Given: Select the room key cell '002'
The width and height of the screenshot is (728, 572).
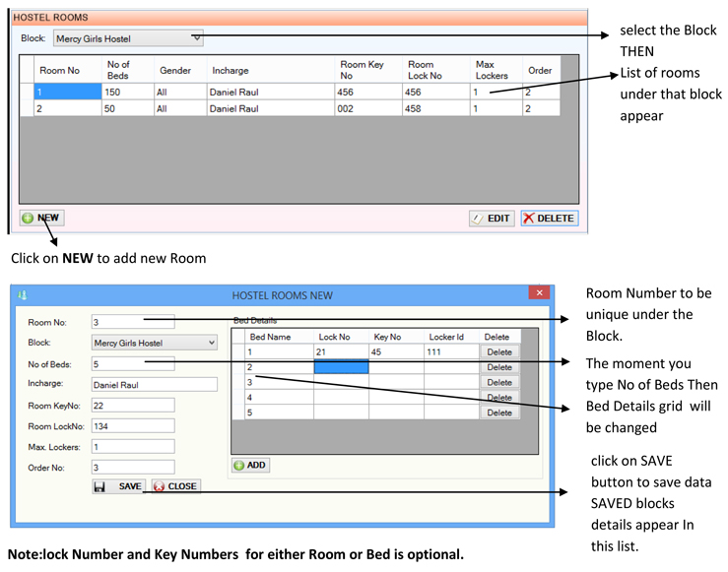Looking at the screenshot, I should (x=368, y=108).
